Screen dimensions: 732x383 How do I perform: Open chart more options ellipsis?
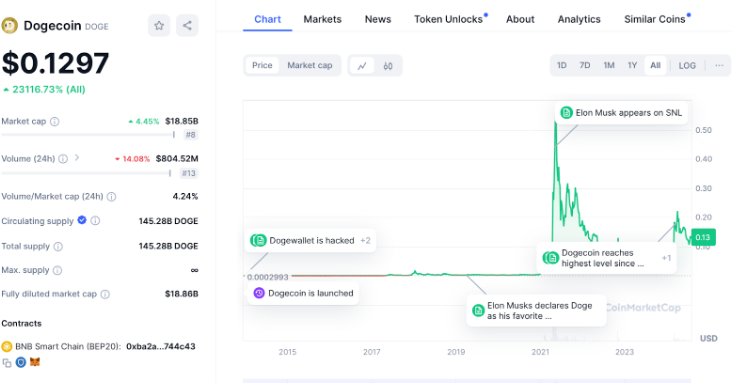point(719,65)
